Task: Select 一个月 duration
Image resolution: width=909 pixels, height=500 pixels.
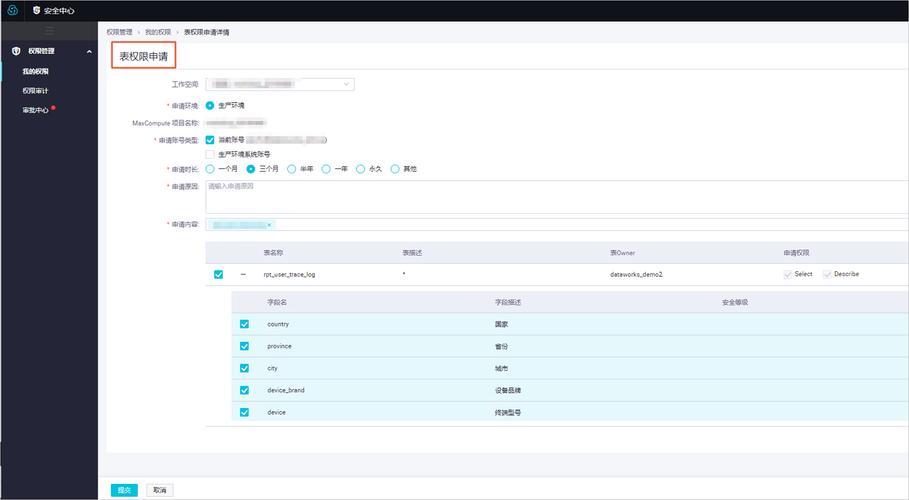Action: point(210,169)
